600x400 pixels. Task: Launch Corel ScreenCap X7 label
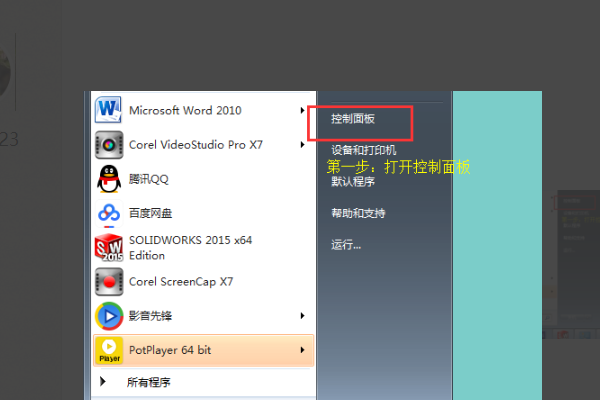181,282
